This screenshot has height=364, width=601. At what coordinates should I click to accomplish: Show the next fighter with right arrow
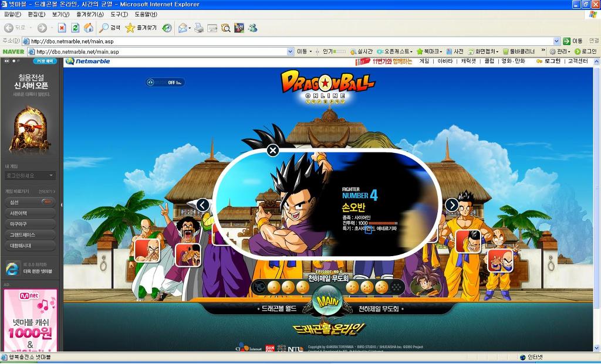(451, 205)
